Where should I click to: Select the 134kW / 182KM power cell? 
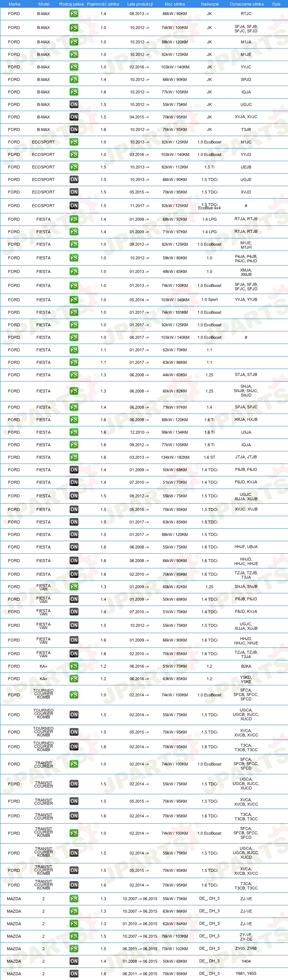click(175, 458)
